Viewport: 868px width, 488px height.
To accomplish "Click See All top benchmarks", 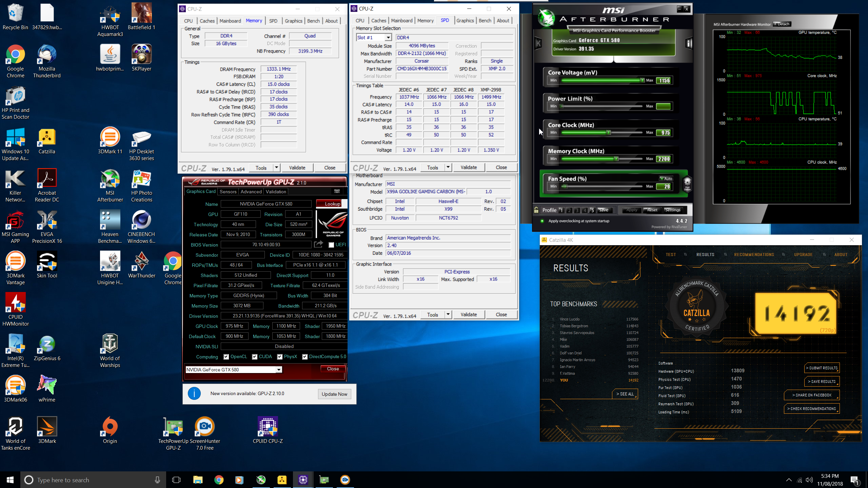I will 625,394.
